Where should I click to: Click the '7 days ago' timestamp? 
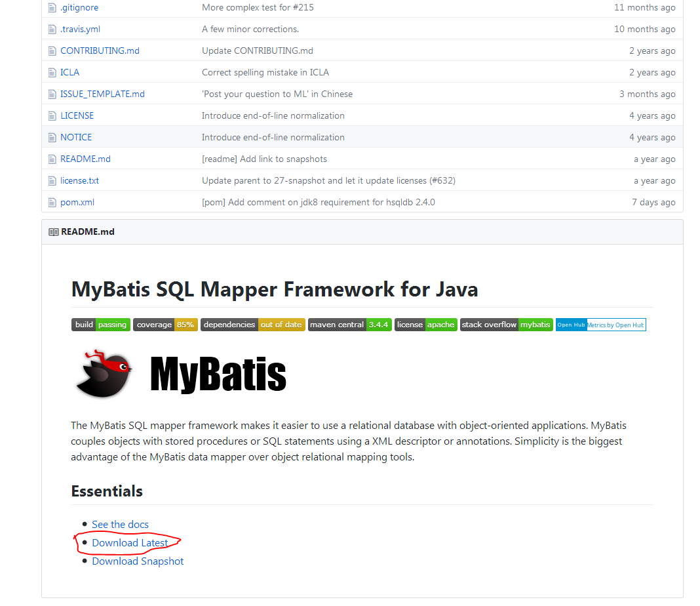(x=653, y=202)
